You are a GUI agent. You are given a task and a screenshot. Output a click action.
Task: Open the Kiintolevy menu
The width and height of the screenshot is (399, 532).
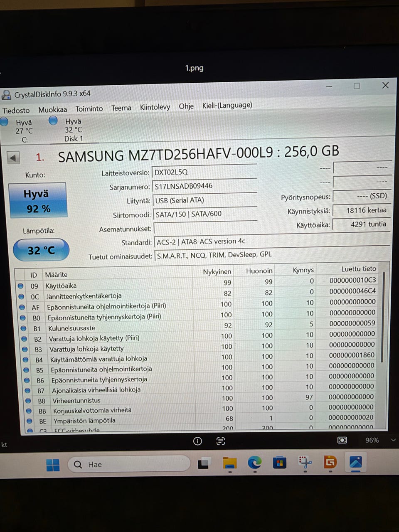tap(155, 107)
